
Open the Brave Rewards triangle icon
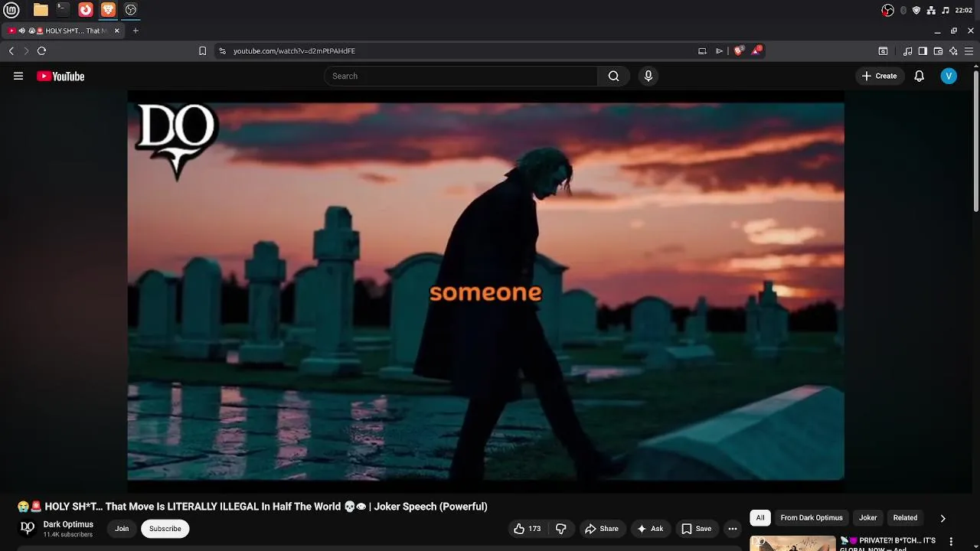pos(757,51)
